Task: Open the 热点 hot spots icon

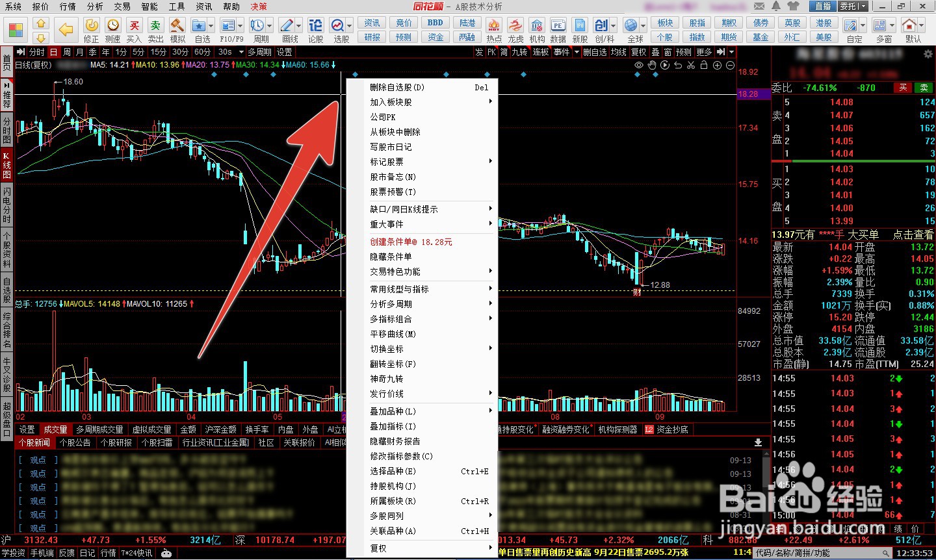Action: [494, 25]
